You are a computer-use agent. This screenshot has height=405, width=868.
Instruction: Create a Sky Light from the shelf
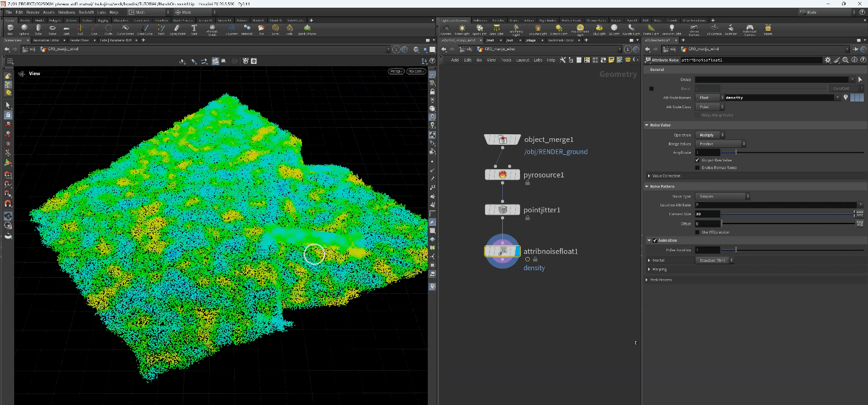[599, 28]
